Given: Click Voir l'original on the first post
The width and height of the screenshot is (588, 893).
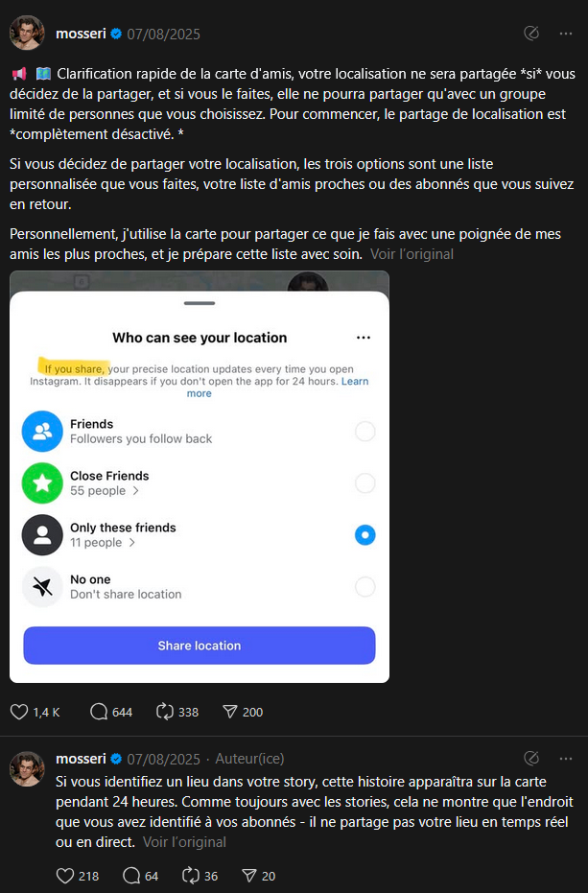Looking at the screenshot, I should (x=412, y=254).
